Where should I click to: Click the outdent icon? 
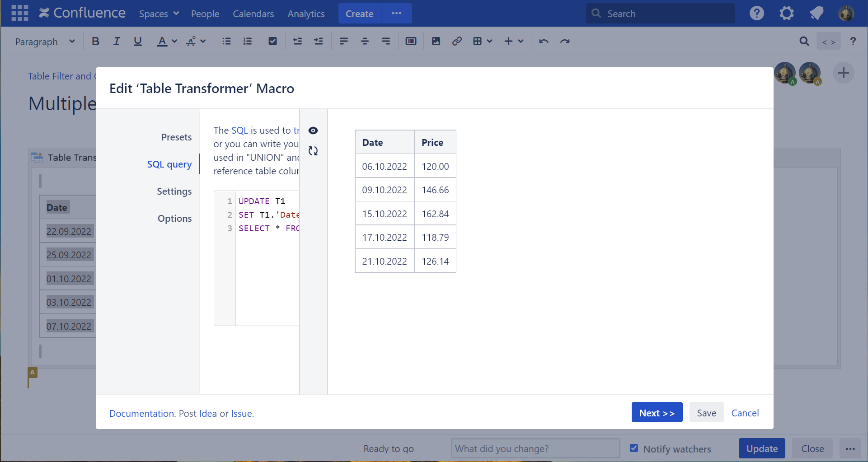[297, 42]
